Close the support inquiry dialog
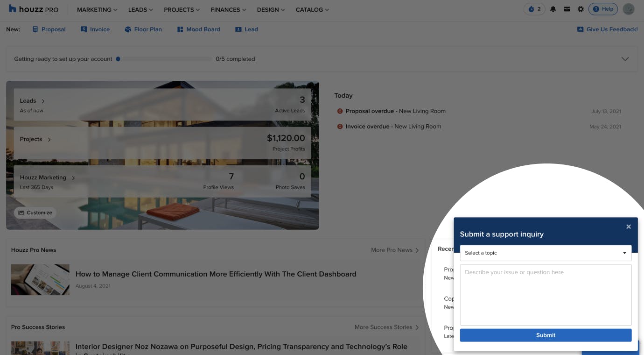 click(628, 227)
